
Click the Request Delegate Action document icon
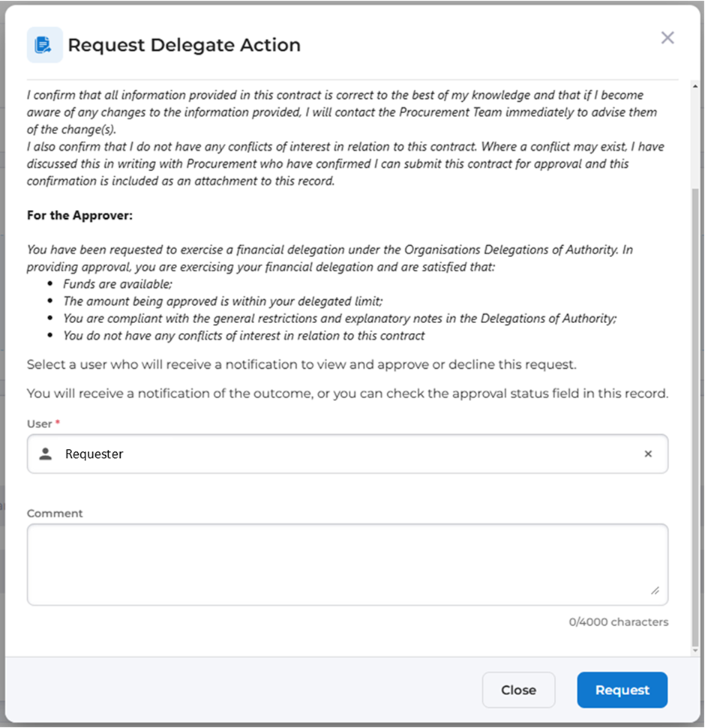coord(44,45)
